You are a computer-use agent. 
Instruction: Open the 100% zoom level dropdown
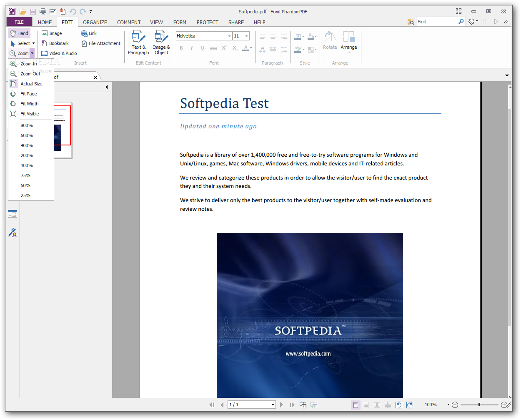448,405
